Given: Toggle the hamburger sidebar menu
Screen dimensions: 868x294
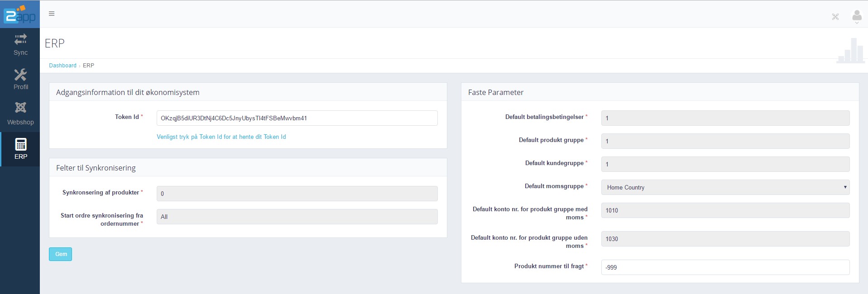Looking at the screenshot, I should 52,14.
